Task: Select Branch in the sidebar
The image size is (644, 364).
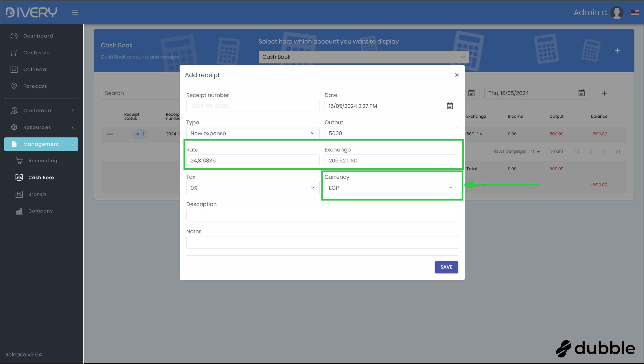Action: [37, 194]
